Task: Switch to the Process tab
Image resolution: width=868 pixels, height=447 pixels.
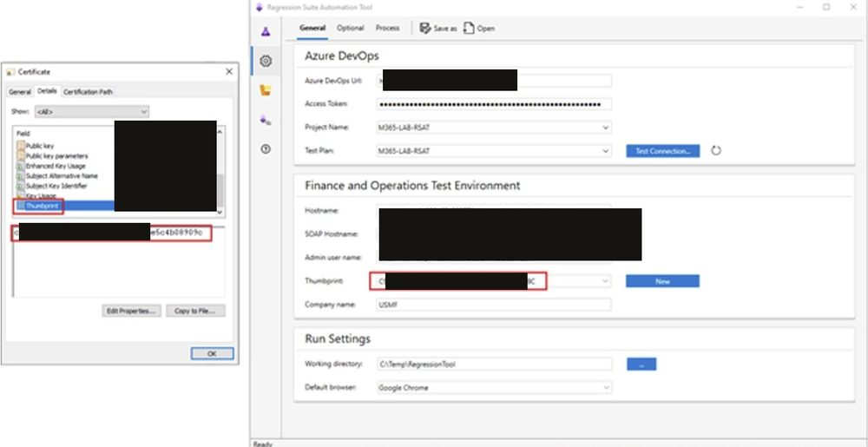Action: click(x=387, y=28)
